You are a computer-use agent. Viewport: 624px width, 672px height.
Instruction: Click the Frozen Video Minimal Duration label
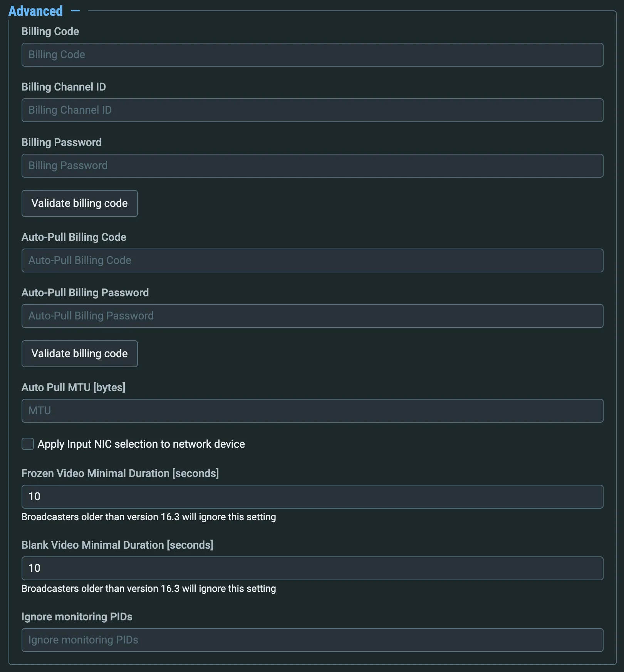click(120, 473)
